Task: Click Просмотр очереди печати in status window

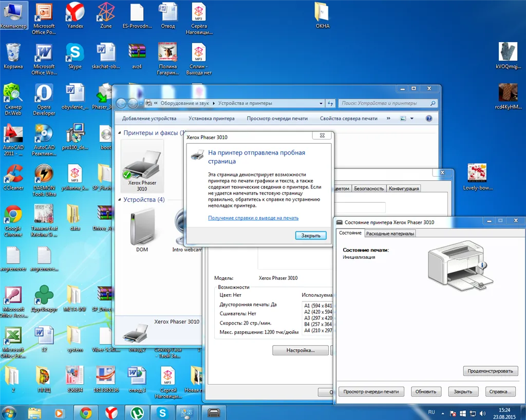Action: tap(371, 392)
